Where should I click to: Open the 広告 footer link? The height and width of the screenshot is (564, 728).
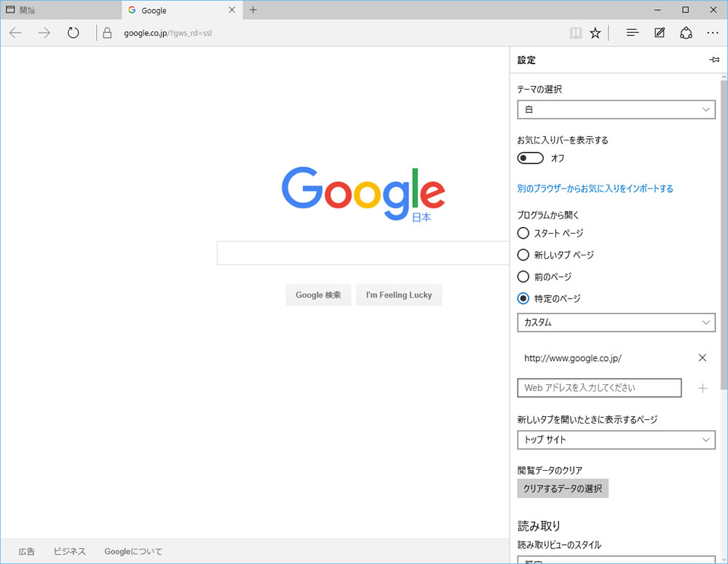[26, 552]
